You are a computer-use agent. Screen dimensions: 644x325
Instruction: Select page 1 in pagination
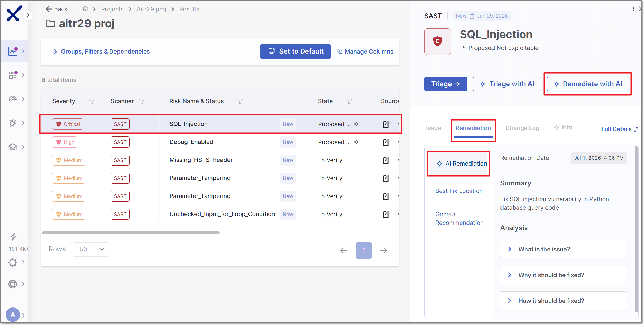coord(364,250)
